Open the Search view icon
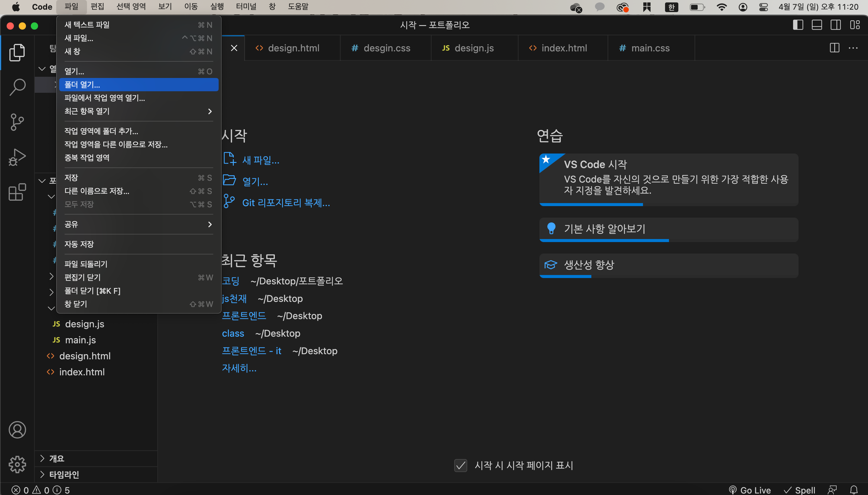The width and height of the screenshot is (868, 495). pos(17,87)
